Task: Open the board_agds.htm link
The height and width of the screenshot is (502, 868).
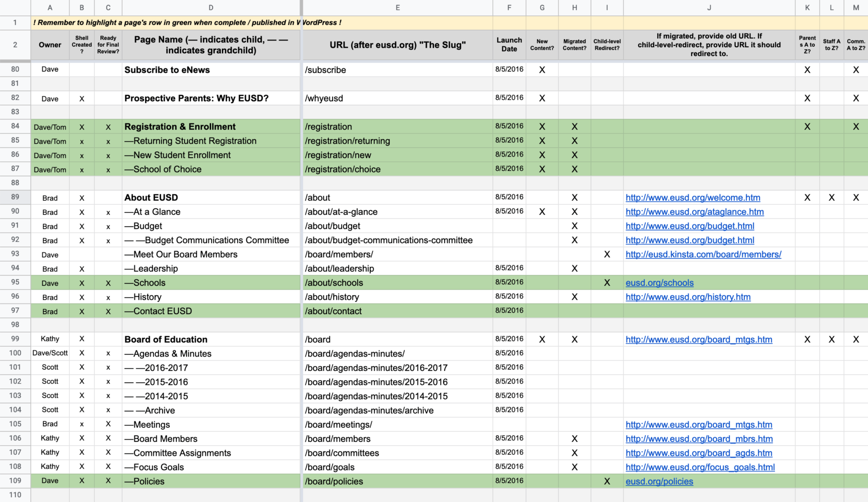Action: click(x=699, y=453)
